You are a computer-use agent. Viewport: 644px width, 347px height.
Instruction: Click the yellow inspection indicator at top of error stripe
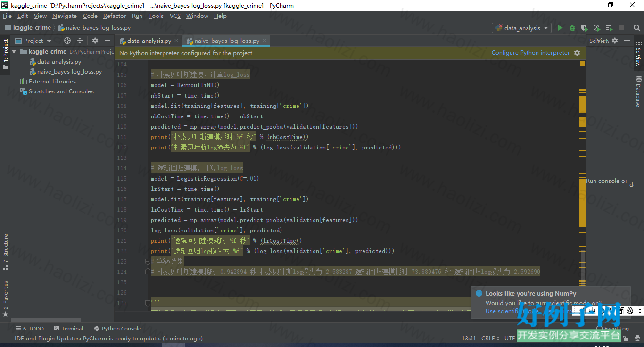pos(582,63)
